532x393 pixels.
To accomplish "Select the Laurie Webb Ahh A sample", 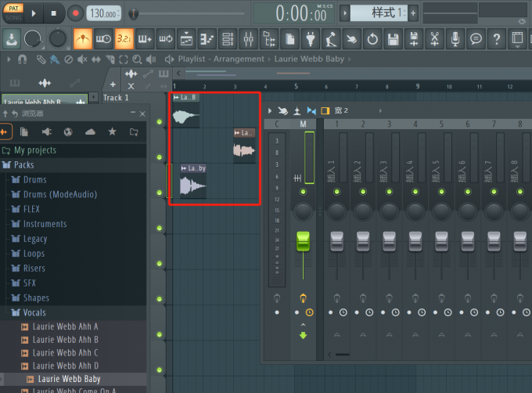I will 65,326.
